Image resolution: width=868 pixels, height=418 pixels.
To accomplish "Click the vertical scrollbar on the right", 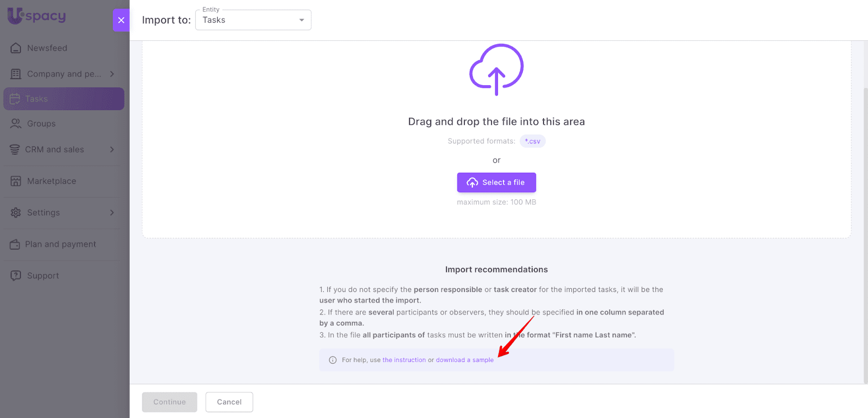I will [865, 233].
